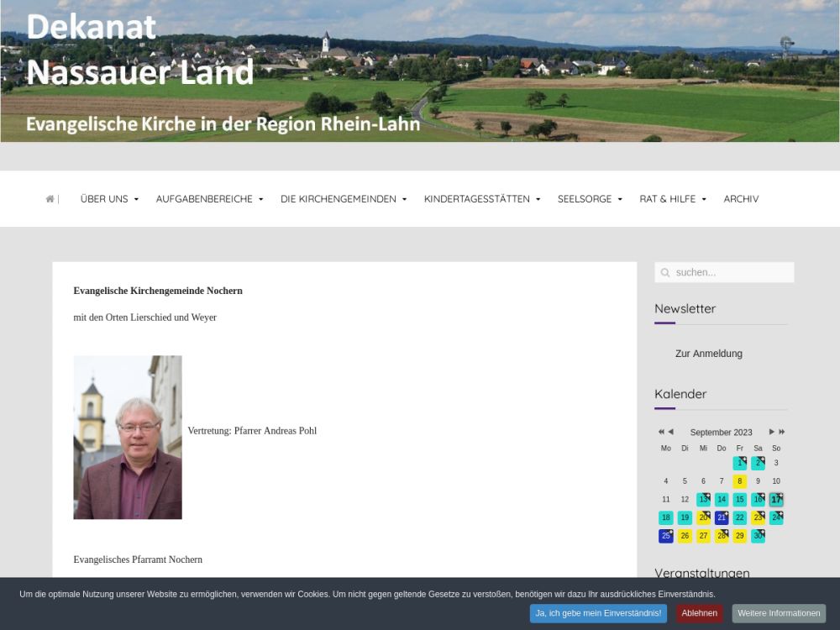Open the Aufgabenbereiche dropdown
Screen dimensions: 840x630
[x=209, y=199]
